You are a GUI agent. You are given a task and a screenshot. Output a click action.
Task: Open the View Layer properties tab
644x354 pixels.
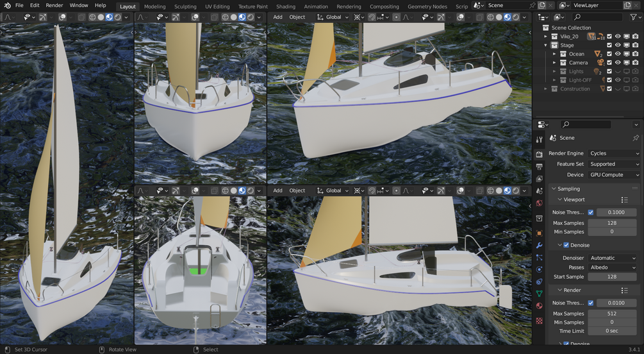540,179
